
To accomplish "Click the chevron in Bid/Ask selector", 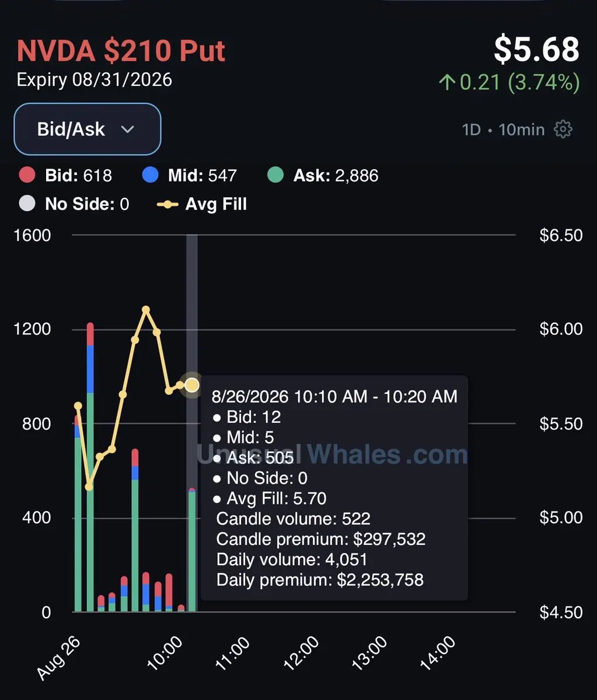I will click(128, 129).
